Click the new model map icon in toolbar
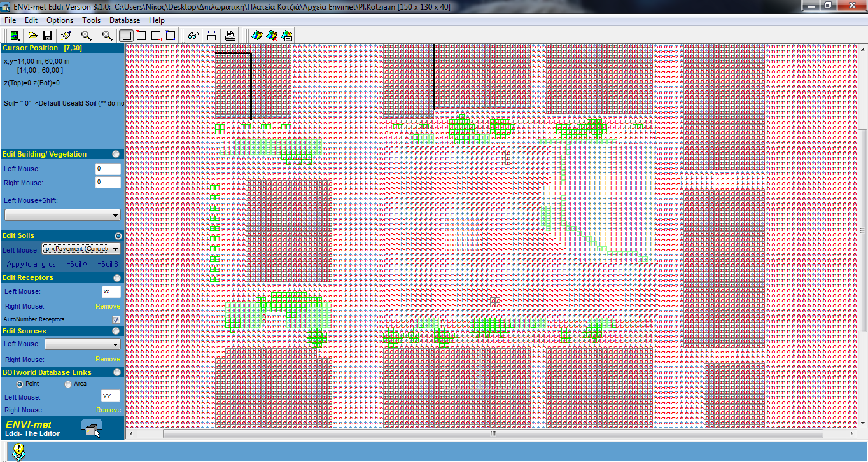This screenshot has width=868, height=462. [15, 36]
